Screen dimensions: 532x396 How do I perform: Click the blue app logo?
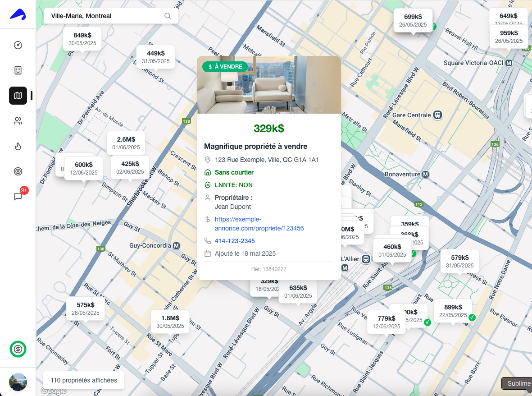[x=18, y=14]
